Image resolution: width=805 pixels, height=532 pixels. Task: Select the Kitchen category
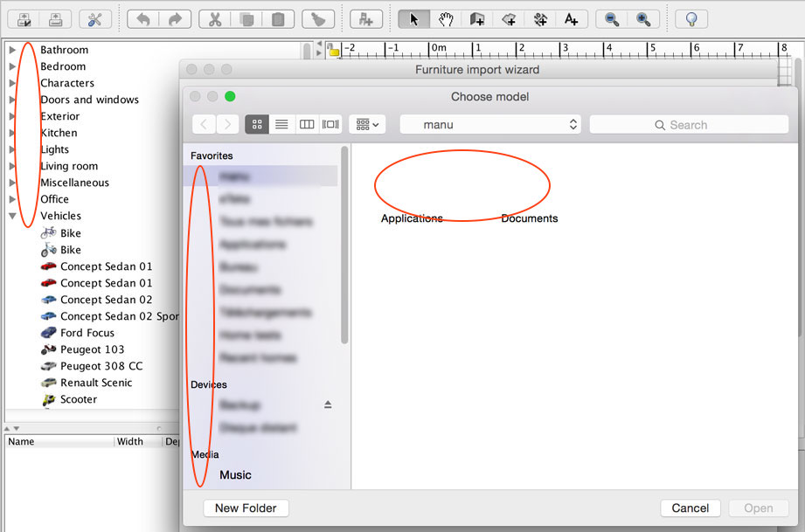59,133
